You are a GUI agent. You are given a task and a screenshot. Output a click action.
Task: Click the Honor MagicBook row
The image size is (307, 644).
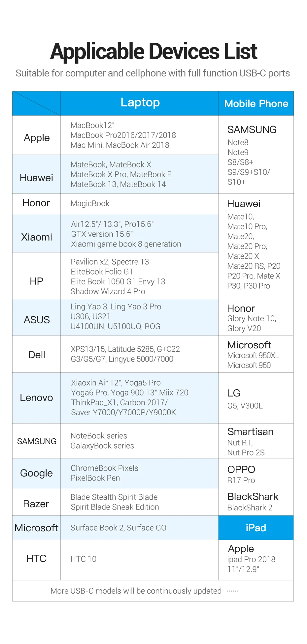116,204
